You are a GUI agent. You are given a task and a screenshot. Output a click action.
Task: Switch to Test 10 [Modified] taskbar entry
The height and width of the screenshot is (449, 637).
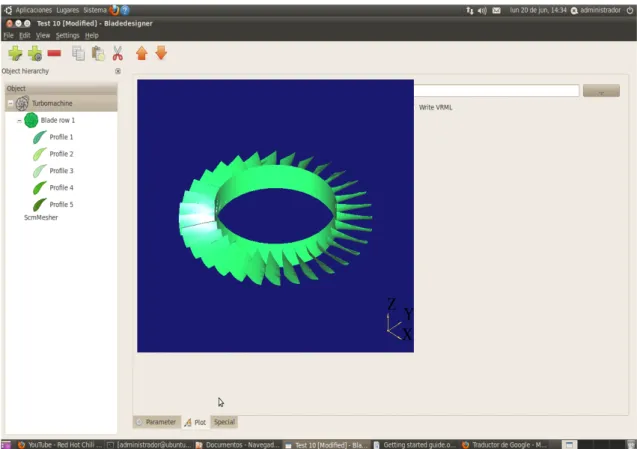326,445
